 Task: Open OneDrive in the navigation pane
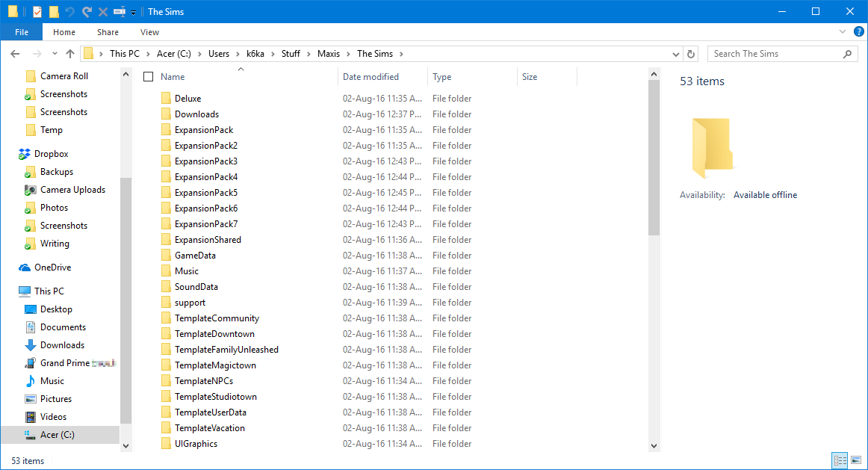click(x=52, y=268)
